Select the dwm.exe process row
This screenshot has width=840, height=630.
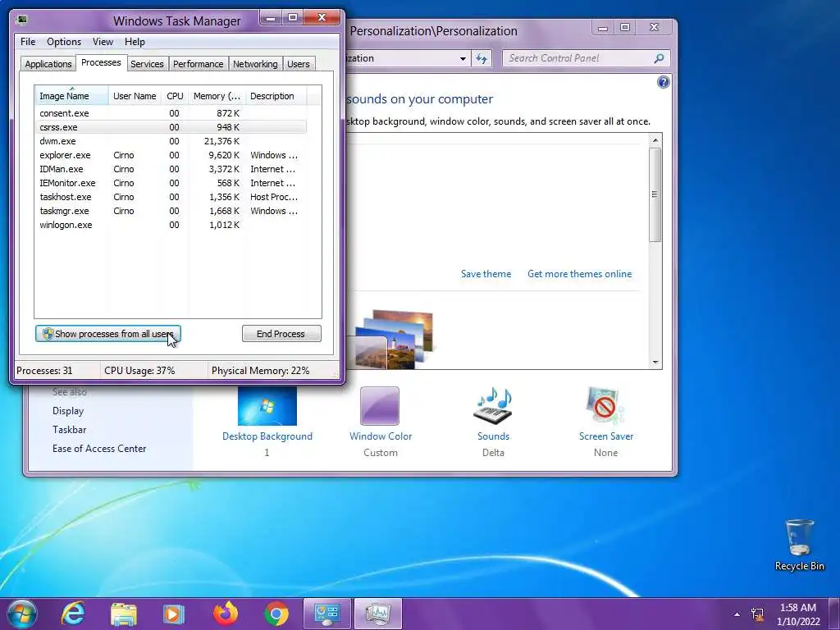171,141
